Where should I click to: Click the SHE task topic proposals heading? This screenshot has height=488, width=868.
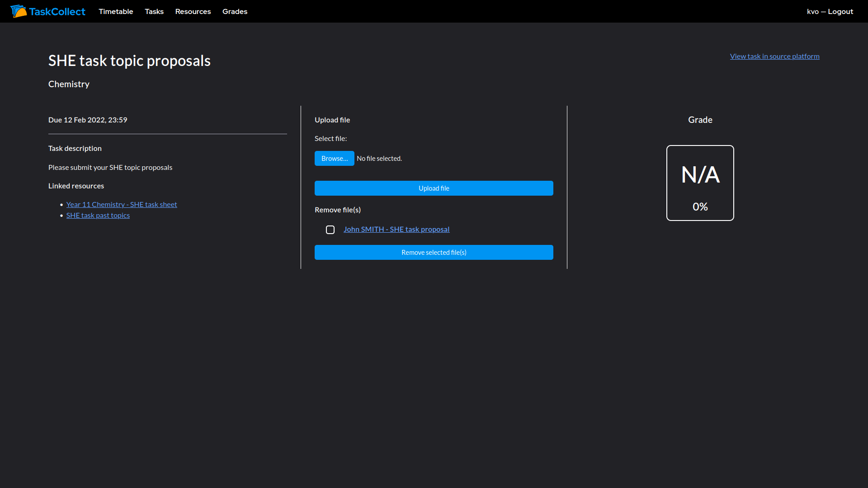[x=129, y=61]
